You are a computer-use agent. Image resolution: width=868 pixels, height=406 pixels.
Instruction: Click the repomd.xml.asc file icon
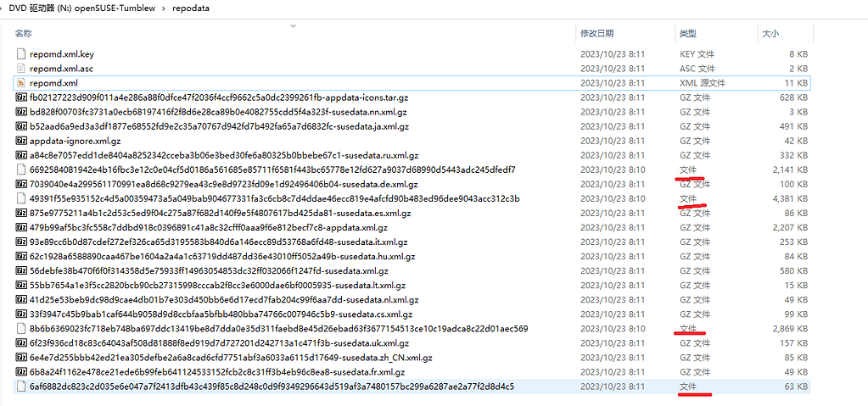[21, 69]
